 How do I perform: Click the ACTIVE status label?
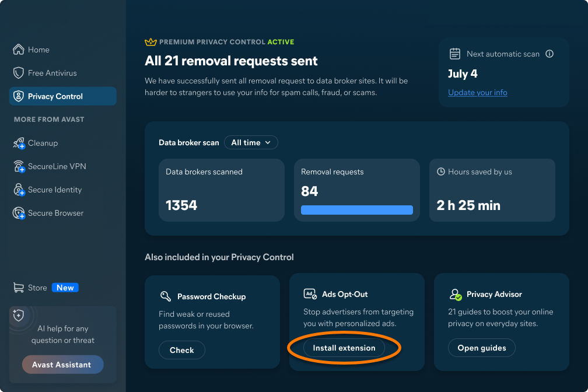click(x=281, y=42)
